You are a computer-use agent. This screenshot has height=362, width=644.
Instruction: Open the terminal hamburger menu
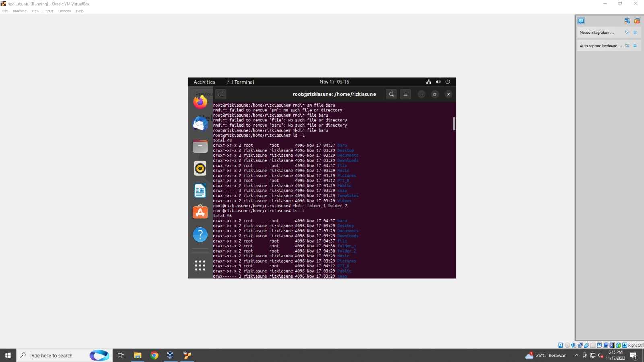click(x=405, y=94)
